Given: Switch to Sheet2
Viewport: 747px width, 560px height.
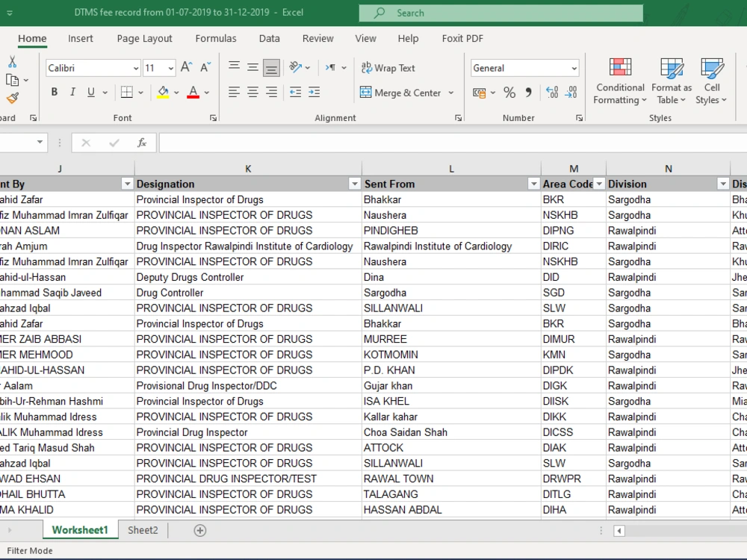Looking at the screenshot, I should tap(142, 529).
